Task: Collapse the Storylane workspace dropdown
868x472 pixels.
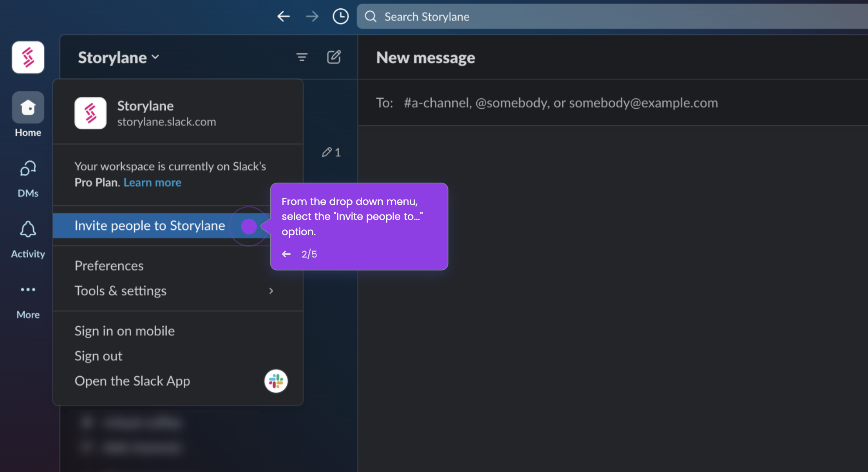Action: tap(118, 57)
